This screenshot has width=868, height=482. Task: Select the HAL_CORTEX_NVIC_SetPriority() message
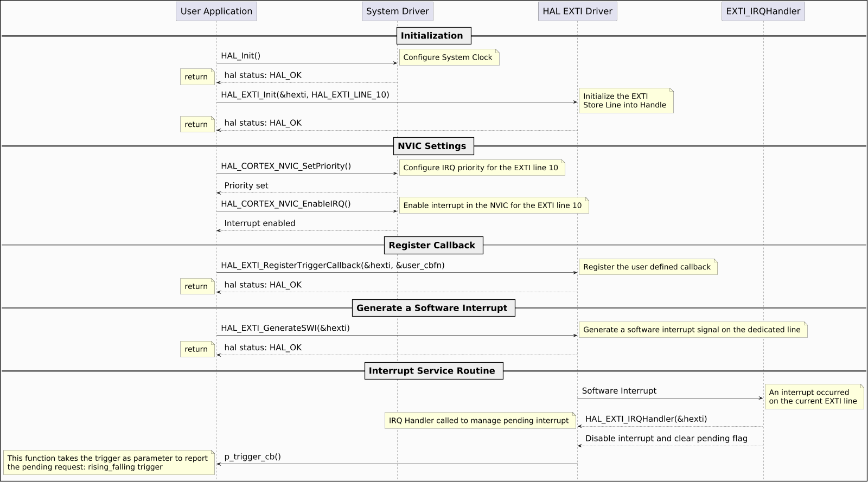tap(286, 166)
